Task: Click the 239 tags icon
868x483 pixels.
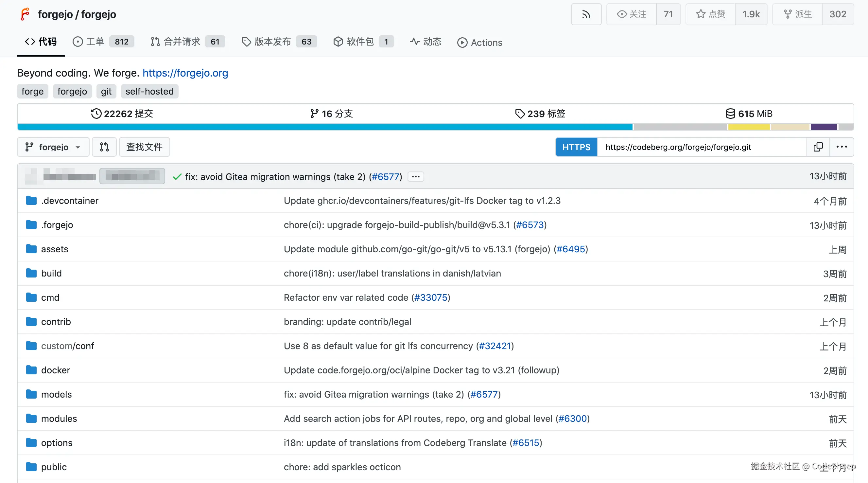Action: click(520, 114)
